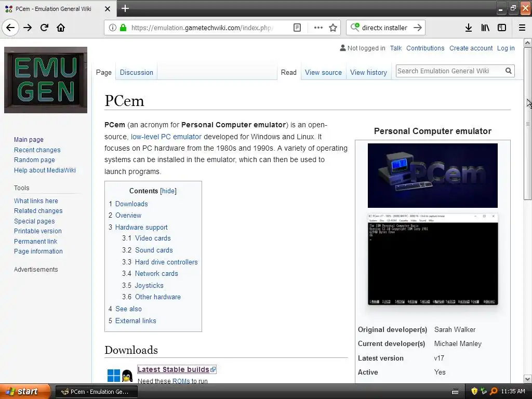The width and height of the screenshot is (532, 399).
Task: Close the PCem wiki tab
Action: click(107, 9)
